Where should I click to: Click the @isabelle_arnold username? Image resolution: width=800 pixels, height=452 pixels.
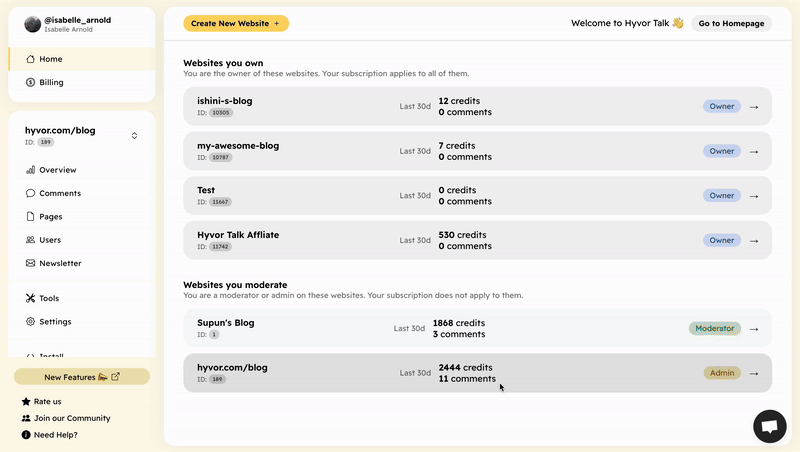pos(78,20)
